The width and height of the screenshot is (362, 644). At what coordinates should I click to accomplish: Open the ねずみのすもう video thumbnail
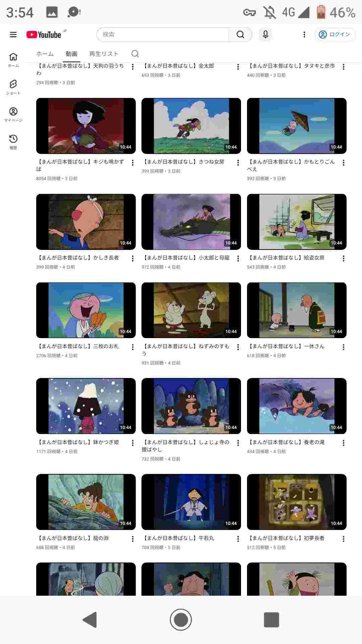click(x=191, y=310)
